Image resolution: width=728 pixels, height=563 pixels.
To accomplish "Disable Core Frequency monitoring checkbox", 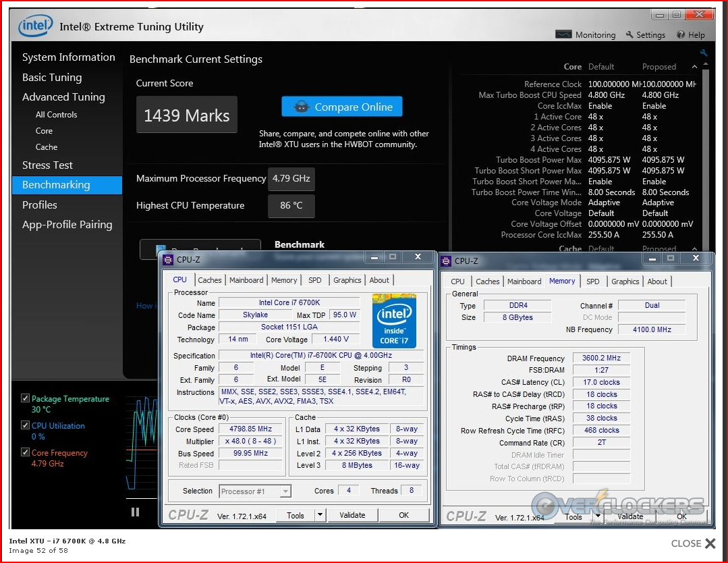I will coord(26,452).
